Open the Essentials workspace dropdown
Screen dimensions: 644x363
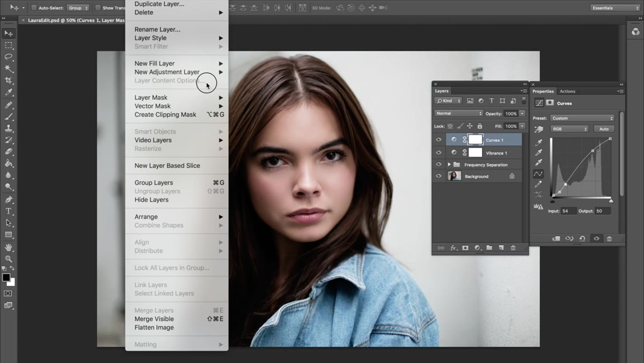[615, 8]
